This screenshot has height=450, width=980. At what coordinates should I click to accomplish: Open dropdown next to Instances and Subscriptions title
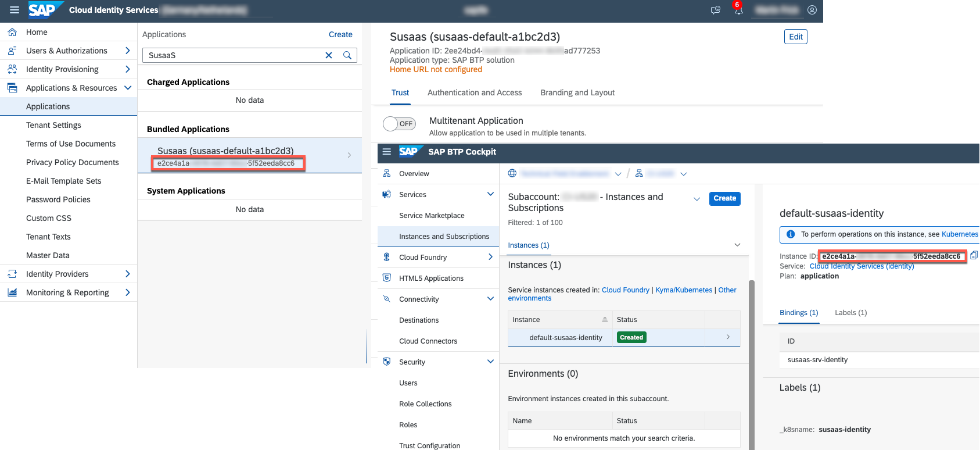pyautogui.click(x=697, y=199)
